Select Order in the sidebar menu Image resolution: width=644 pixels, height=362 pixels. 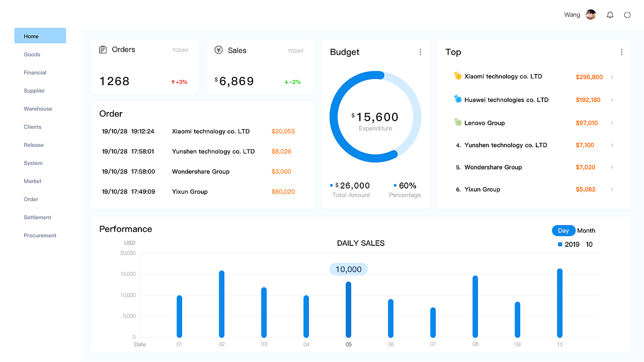(x=31, y=199)
